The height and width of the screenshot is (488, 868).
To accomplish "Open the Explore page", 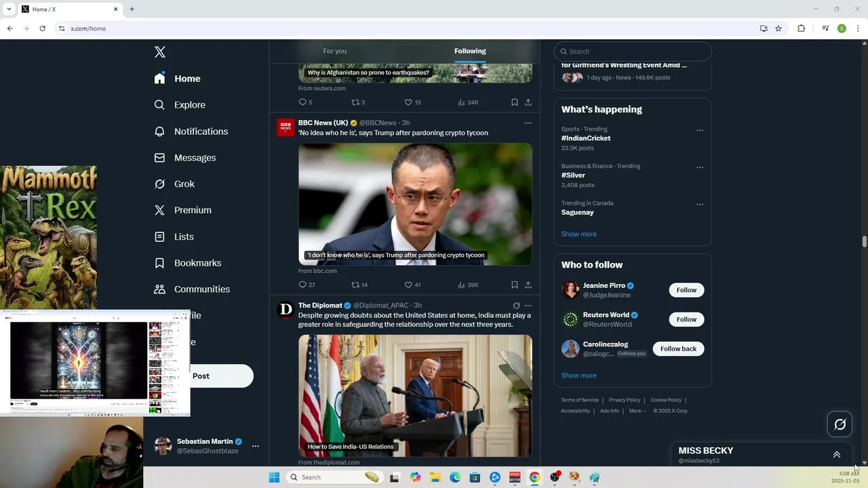I will pyautogui.click(x=180, y=105).
